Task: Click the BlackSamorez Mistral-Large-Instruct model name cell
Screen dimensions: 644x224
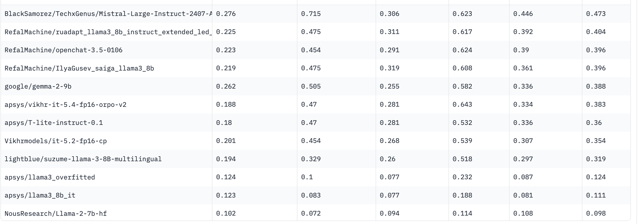Action: pyautogui.click(x=108, y=14)
